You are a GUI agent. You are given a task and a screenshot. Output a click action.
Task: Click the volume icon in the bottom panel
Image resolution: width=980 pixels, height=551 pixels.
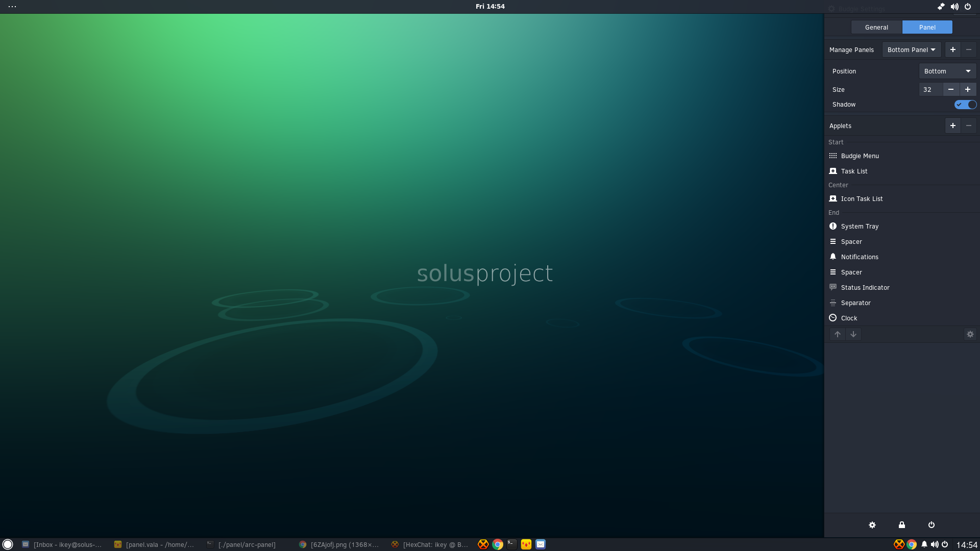[935, 544]
